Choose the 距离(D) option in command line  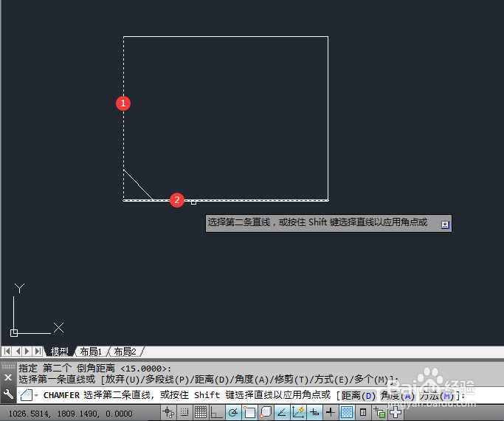click(359, 396)
